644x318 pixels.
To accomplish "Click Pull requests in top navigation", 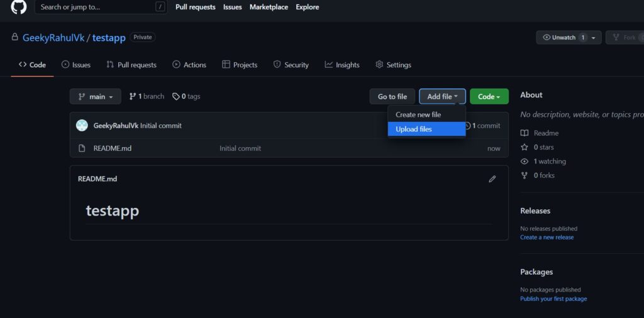I will [x=196, y=7].
